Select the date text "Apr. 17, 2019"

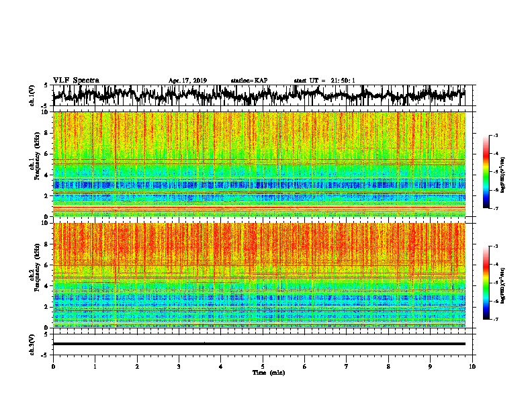[187, 81]
